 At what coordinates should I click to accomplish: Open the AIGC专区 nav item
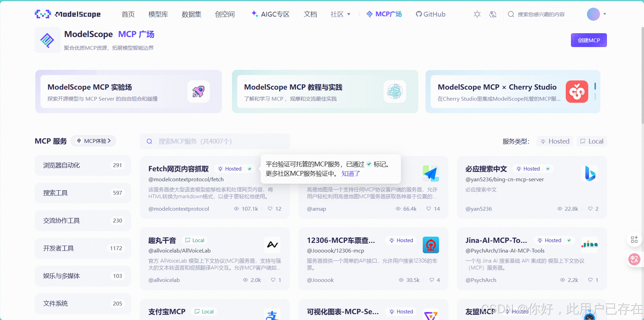270,14
